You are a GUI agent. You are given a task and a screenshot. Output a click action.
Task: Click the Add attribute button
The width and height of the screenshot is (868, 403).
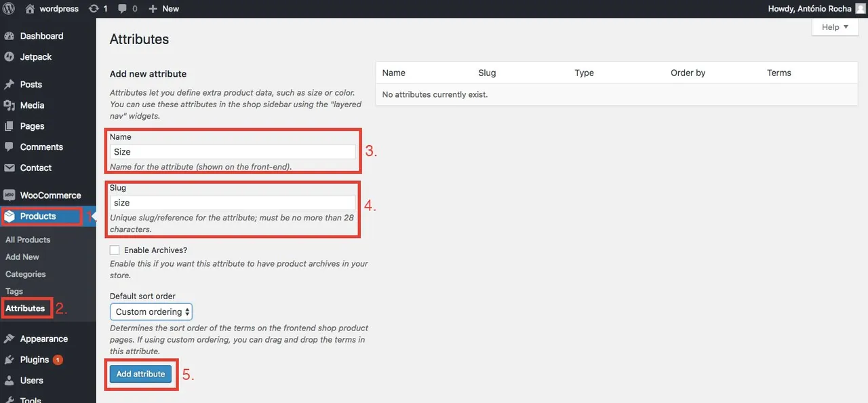tap(140, 374)
